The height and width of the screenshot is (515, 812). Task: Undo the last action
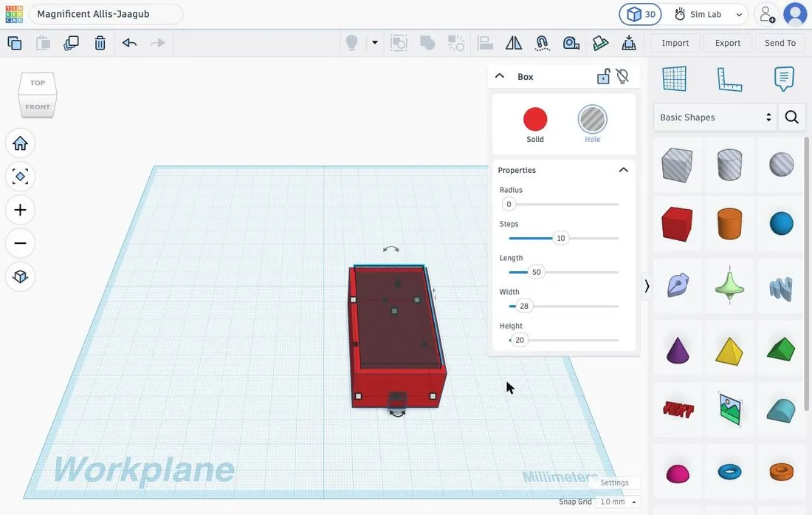[x=129, y=43]
